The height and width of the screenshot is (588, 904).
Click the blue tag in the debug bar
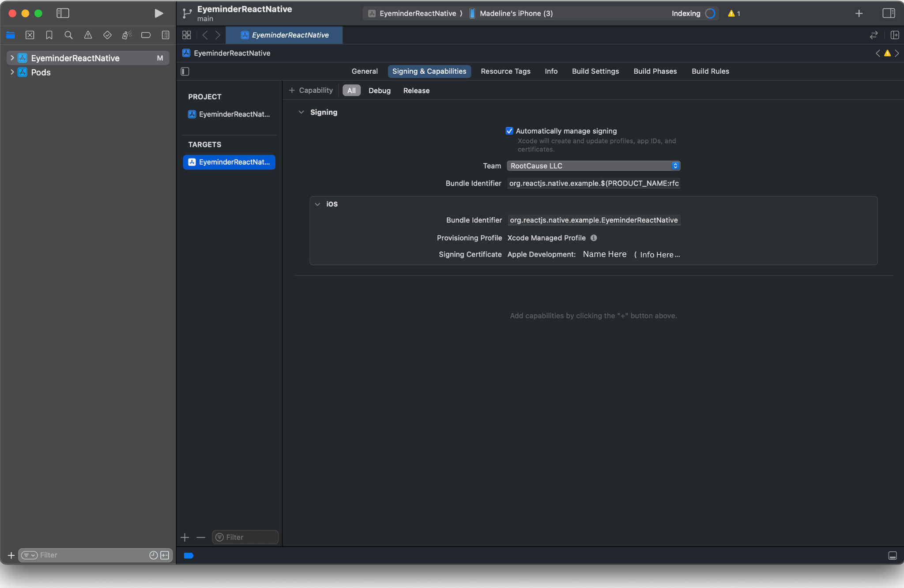[188, 556]
